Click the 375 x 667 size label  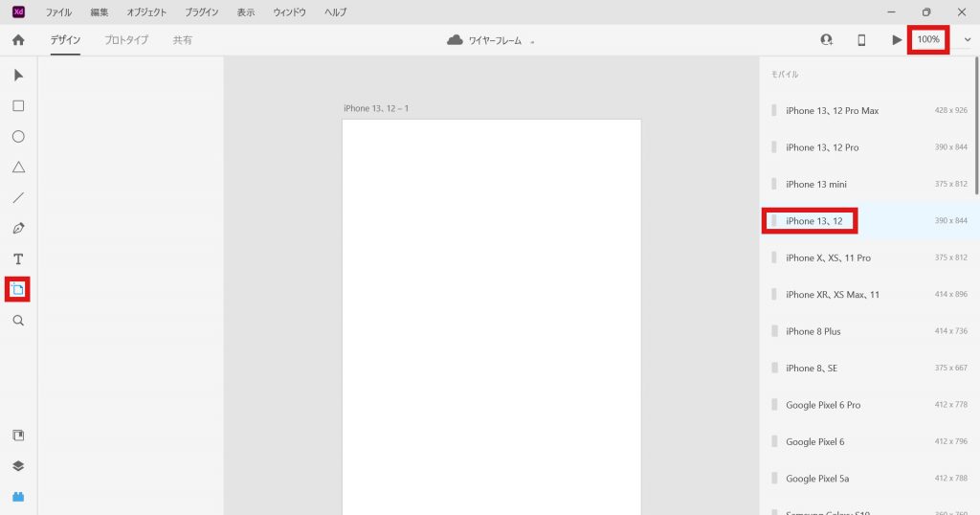click(x=950, y=368)
